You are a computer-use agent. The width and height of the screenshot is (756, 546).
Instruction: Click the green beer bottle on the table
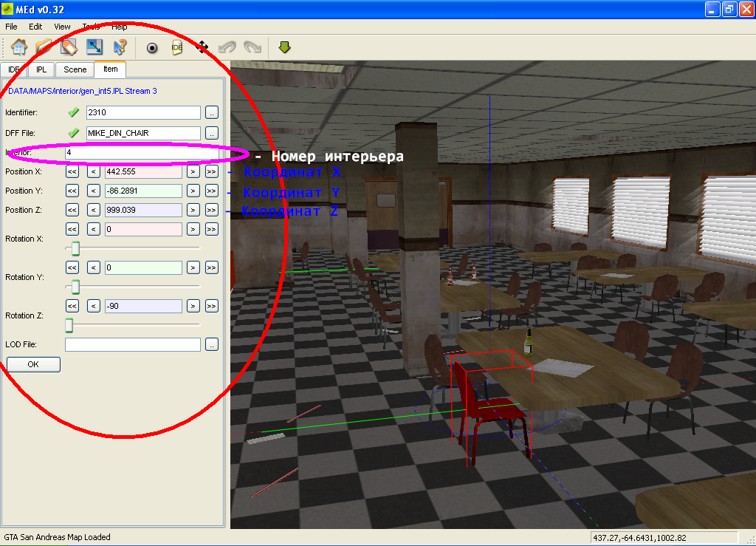529,341
